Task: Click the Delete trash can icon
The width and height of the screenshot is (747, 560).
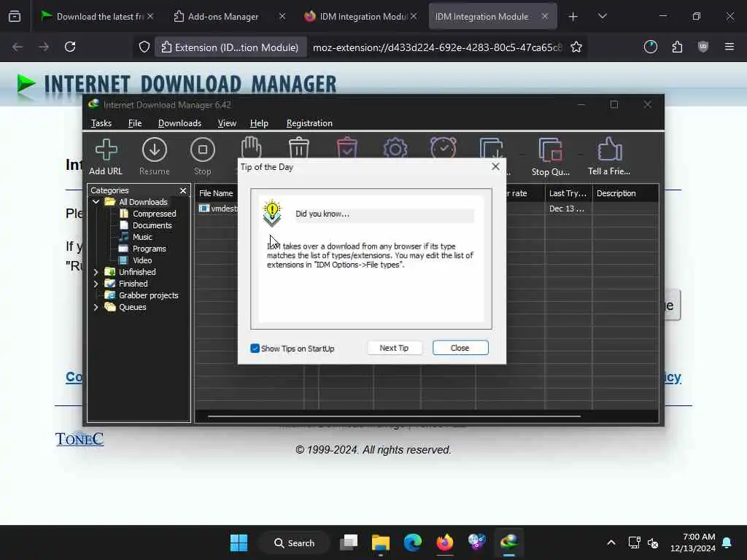Action: (x=299, y=147)
